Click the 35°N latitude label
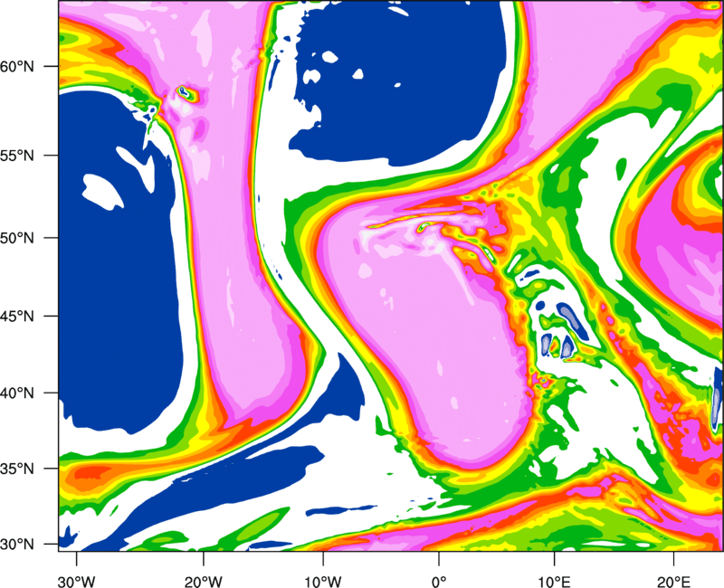Screen dimensions: 724x588 coord(17,469)
